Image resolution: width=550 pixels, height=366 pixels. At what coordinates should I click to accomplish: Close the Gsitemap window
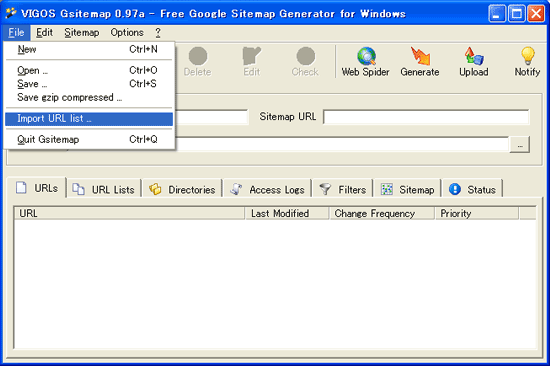coord(536,14)
